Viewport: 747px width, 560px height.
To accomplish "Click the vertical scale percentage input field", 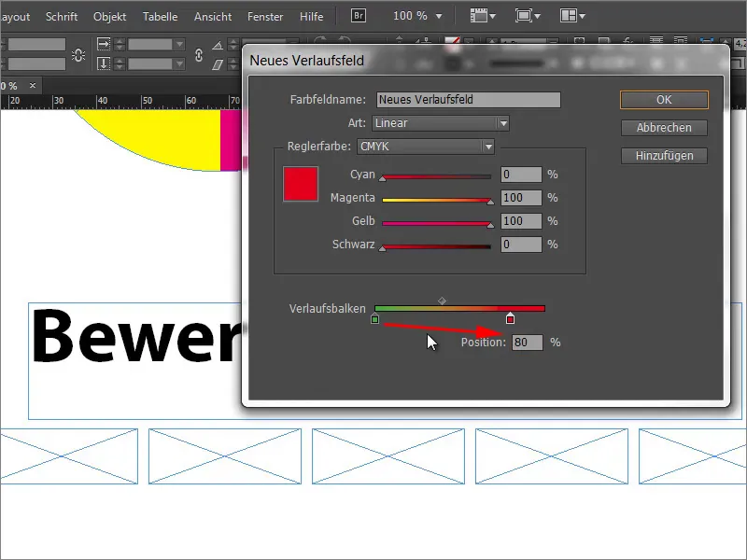I will pos(149,63).
